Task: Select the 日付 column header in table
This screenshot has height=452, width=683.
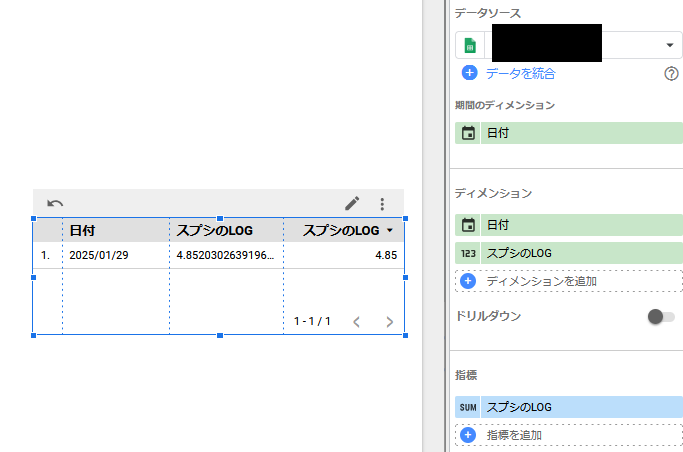Action: pyautogui.click(x=82, y=231)
